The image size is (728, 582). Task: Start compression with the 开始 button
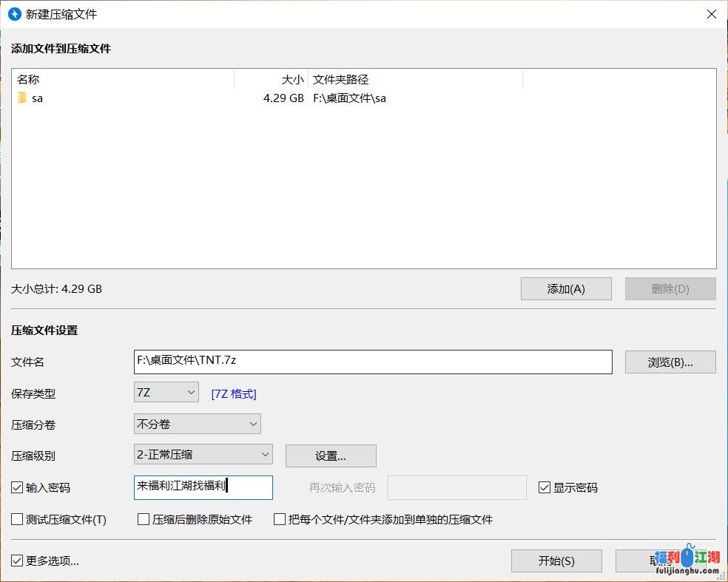click(x=556, y=561)
